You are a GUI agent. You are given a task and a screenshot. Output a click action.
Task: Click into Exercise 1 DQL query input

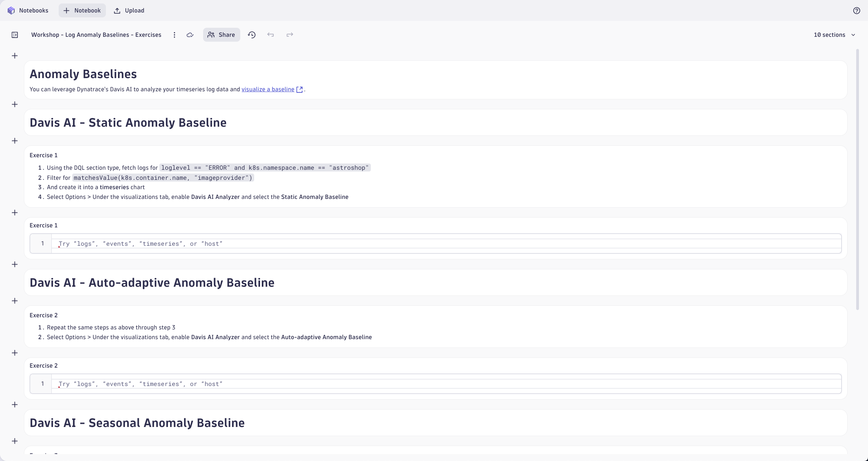pyautogui.click(x=446, y=244)
